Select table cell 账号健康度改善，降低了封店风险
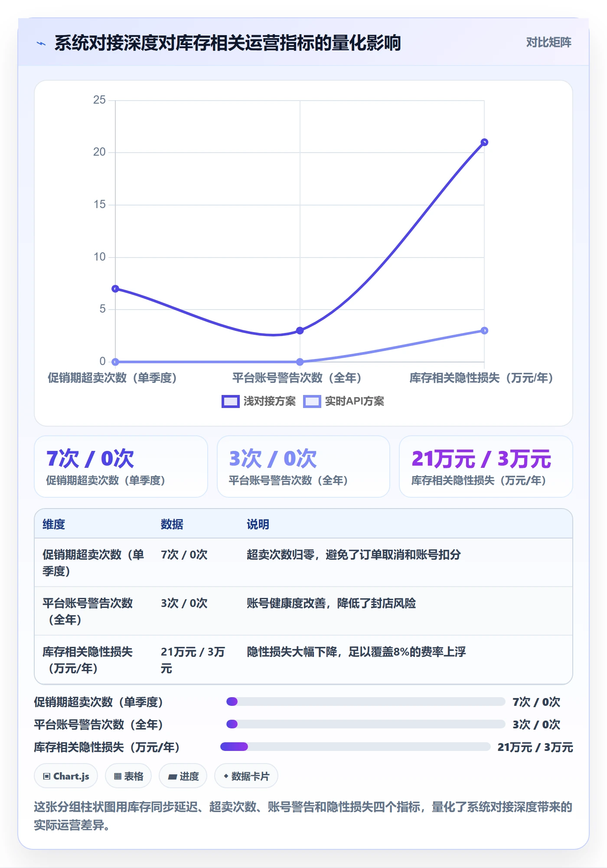Image resolution: width=607 pixels, height=868 pixels. pos(331,603)
